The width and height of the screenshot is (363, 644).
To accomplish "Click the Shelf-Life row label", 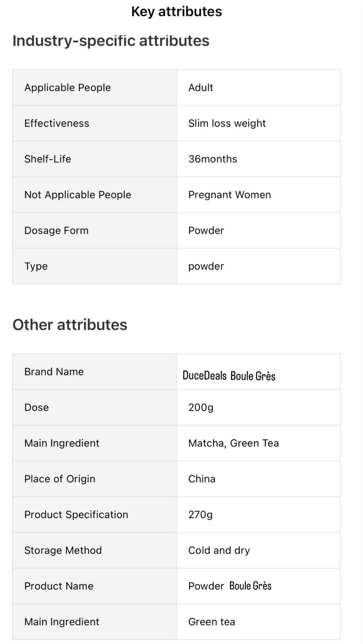I will coord(48,159).
